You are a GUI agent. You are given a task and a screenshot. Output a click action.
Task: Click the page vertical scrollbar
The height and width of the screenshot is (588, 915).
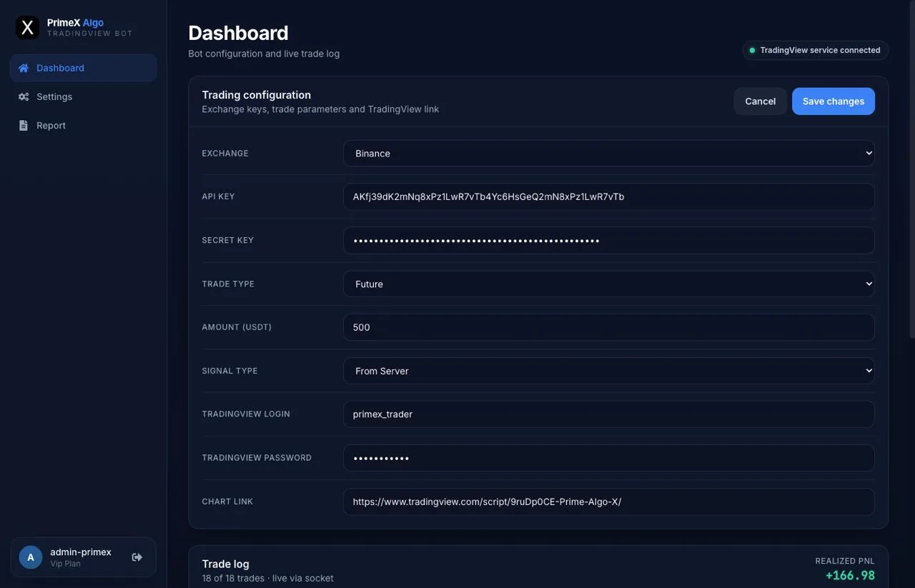click(911, 171)
